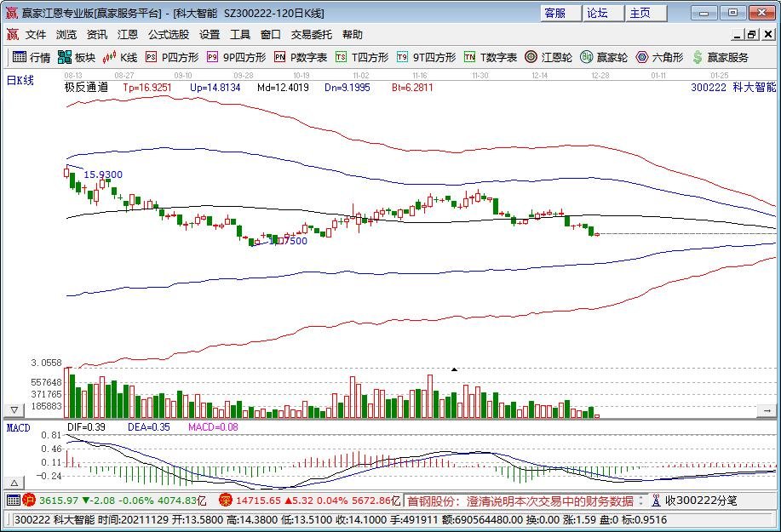Click the 深 Shenzhen index badge icon
The height and width of the screenshot is (532, 781).
point(226,501)
